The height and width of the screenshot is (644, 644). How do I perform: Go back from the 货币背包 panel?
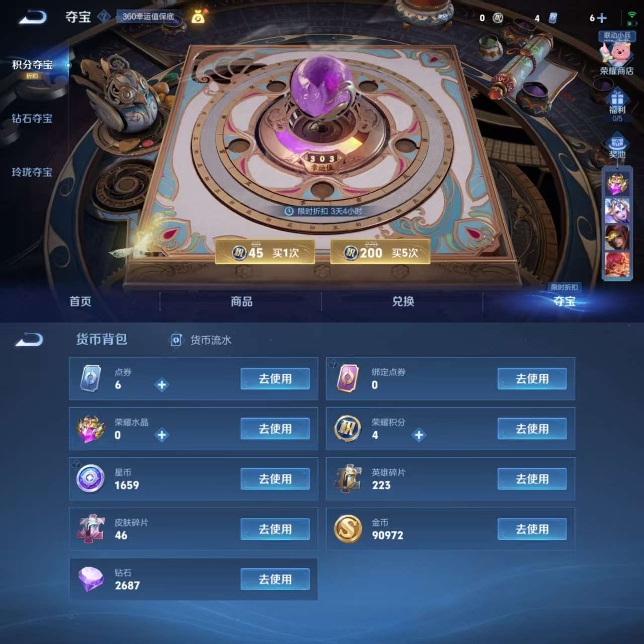(x=29, y=340)
